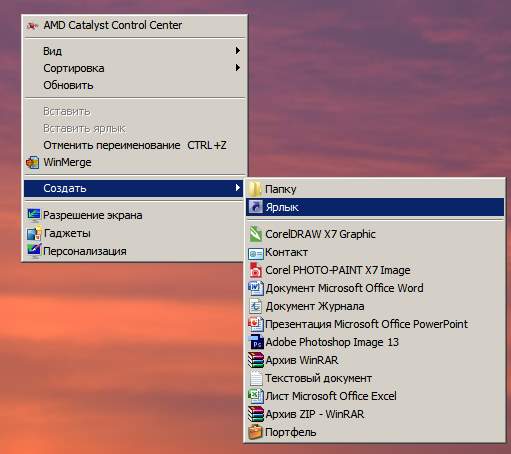Select WinMerge menu entry text
The width and height of the screenshot is (511, 454).
point(67,162)
